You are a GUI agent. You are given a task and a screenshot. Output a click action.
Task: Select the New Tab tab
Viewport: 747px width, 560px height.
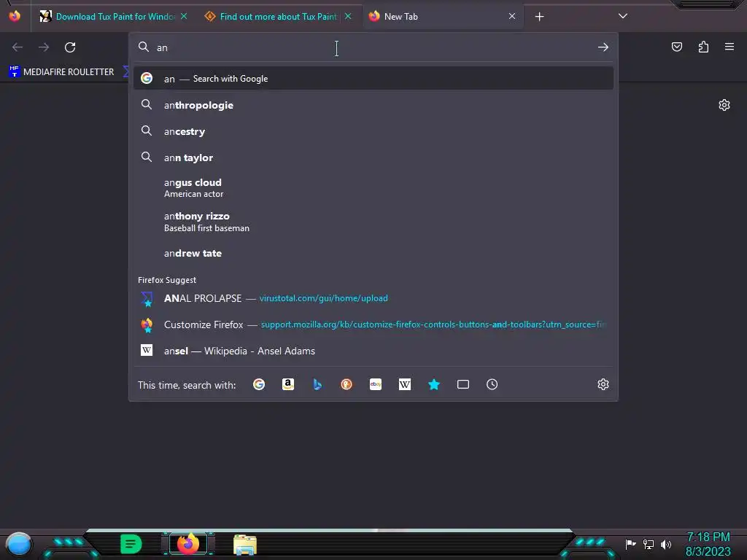point(442,17)
